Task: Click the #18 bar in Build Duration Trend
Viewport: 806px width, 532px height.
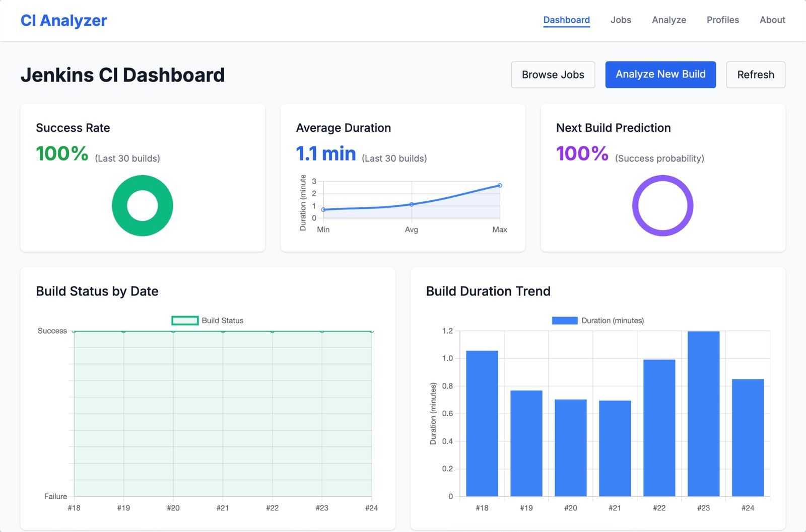Action: pyautogui.click(x=482, y=423)
